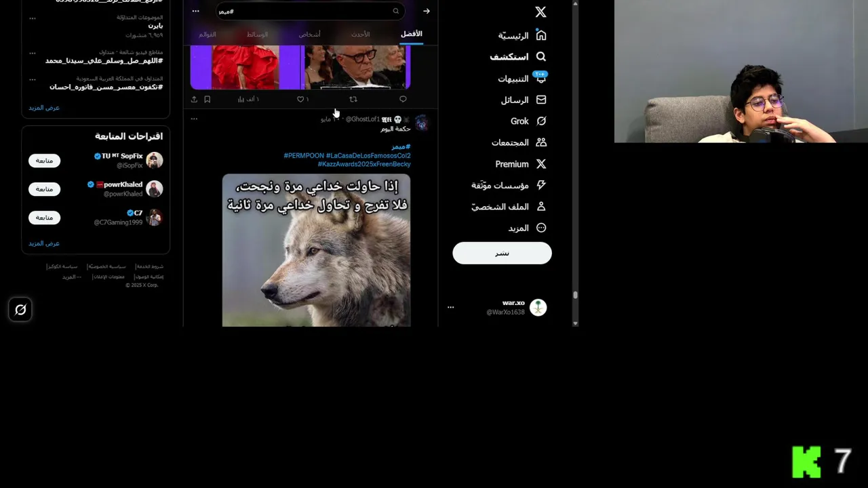
Task: Open hashtag #PERMPOON in the post
Action: pyautogui.click(x=304, y=155)
